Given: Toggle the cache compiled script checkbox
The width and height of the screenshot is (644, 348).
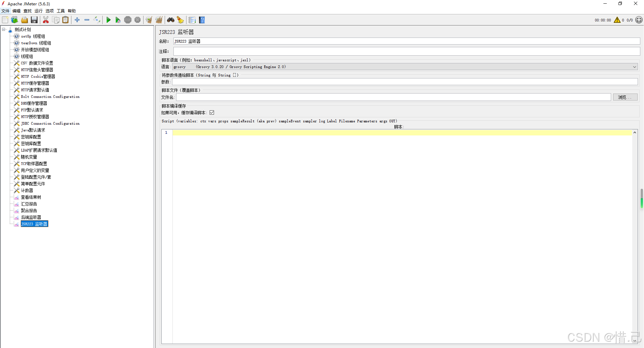Looking at the screenshot, I should point(212,113).
